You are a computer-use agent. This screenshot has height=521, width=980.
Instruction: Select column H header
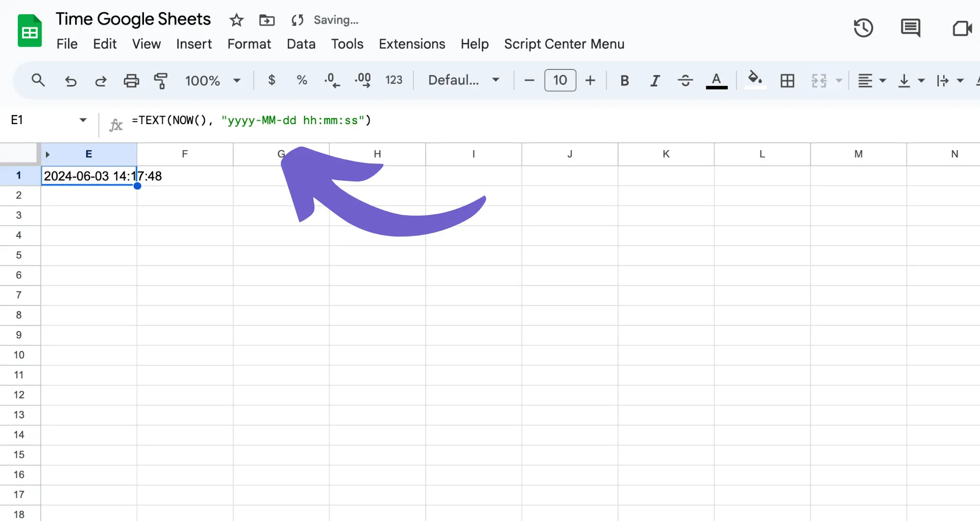point(377,154)
